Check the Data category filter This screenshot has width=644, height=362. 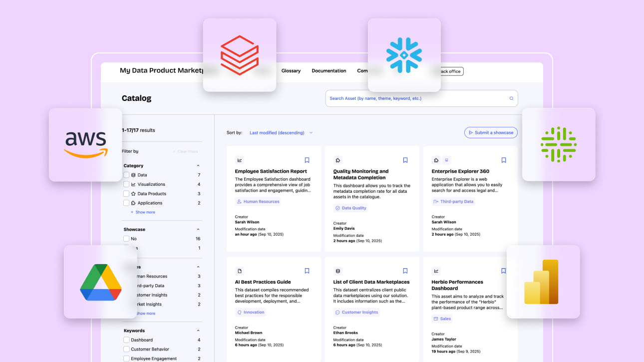click(126, 175)
